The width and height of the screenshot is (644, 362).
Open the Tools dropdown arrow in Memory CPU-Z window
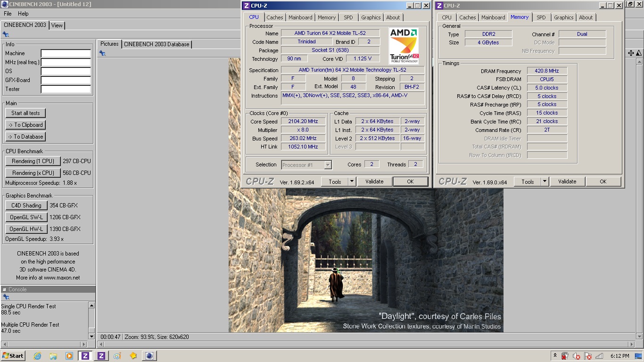click(545, 181)
